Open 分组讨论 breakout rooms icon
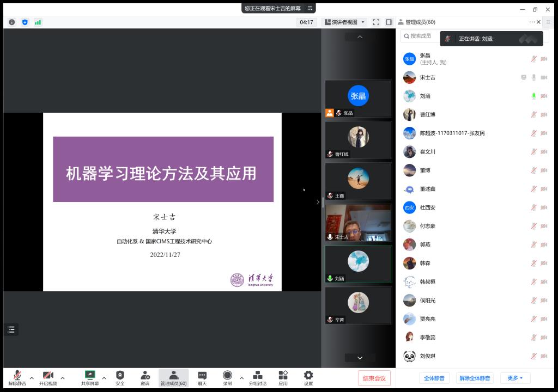 pos(258,376)
